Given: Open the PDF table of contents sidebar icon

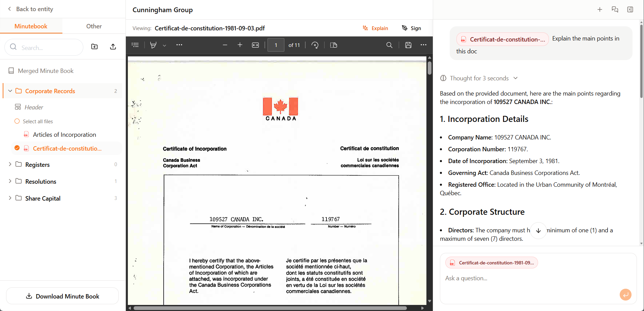Looking at the screenshot, I should point(135,45).
